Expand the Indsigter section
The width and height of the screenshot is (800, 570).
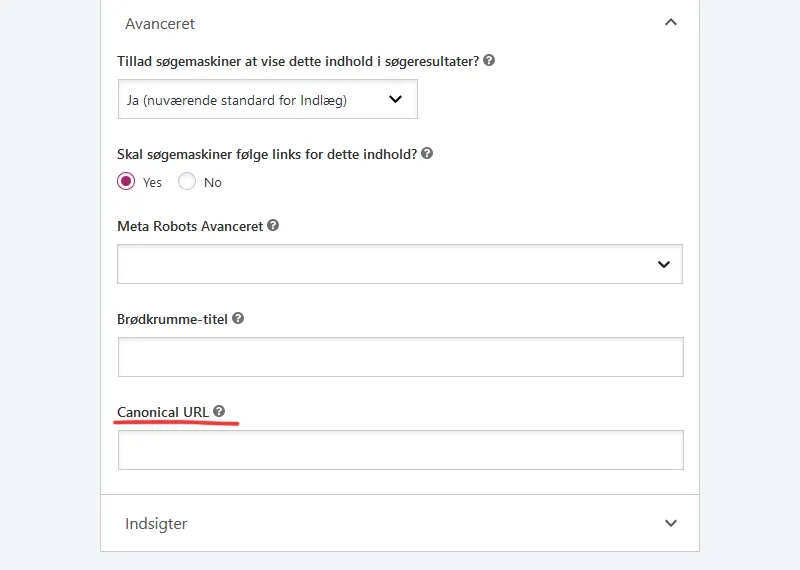click(x=671, y=523)
